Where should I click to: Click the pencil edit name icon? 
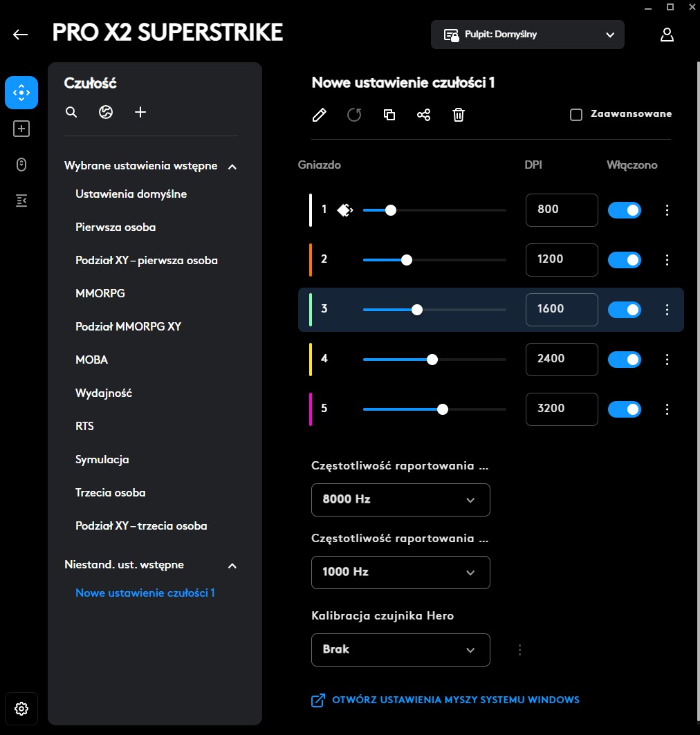point(319,115)
